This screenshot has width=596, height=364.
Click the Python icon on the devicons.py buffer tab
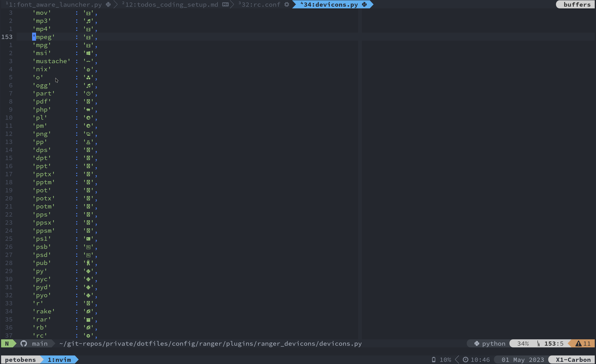364,4
